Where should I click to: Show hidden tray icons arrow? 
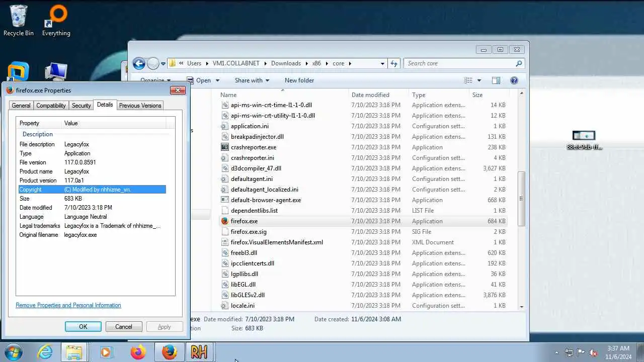[x=556, y=353]
